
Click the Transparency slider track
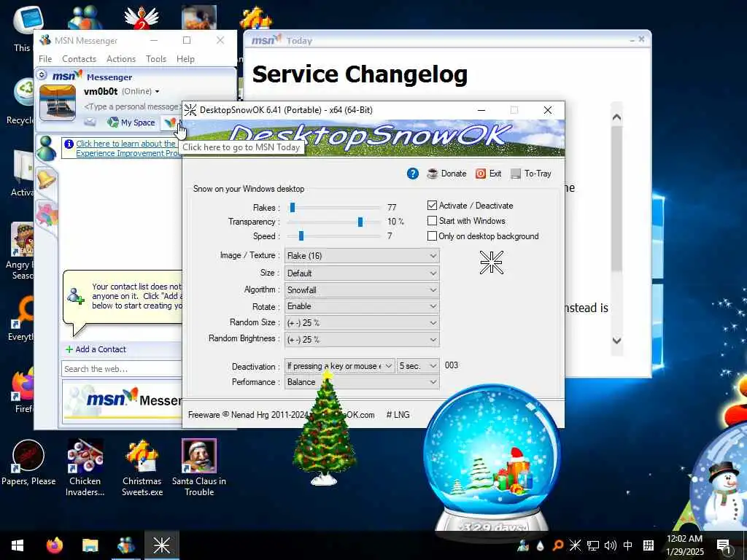tap(333, 222)
